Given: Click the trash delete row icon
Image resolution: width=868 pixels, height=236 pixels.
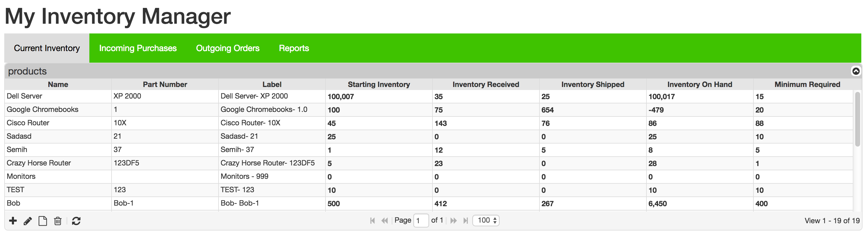Looking at the screenshot, I should pyautogui.click(x=58, y=221).
